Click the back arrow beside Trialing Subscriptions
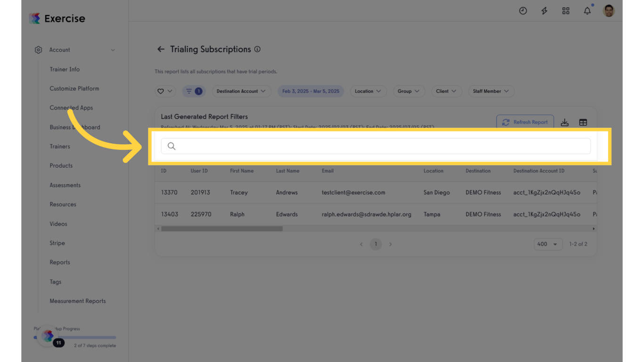This screenshot has width=644, height=362. 160,49
